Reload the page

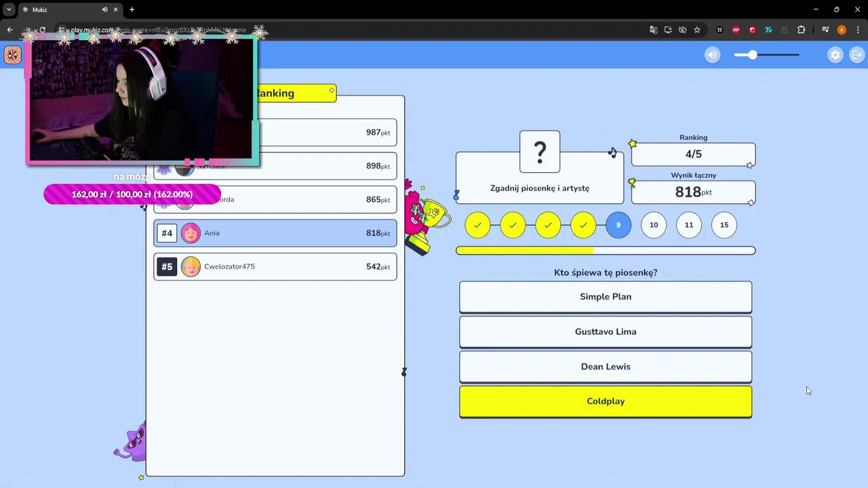42,30
